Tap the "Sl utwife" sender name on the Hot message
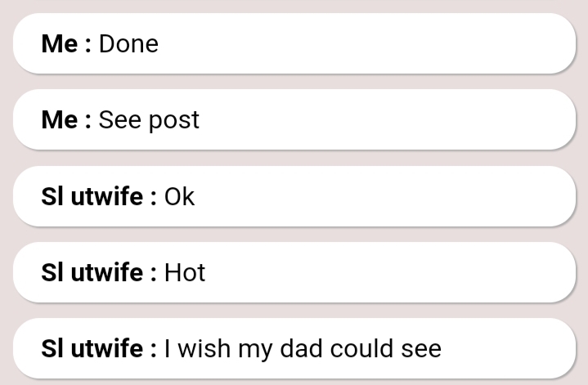Image resolution: width=588 pixels, height=385 pixels. 92,272
